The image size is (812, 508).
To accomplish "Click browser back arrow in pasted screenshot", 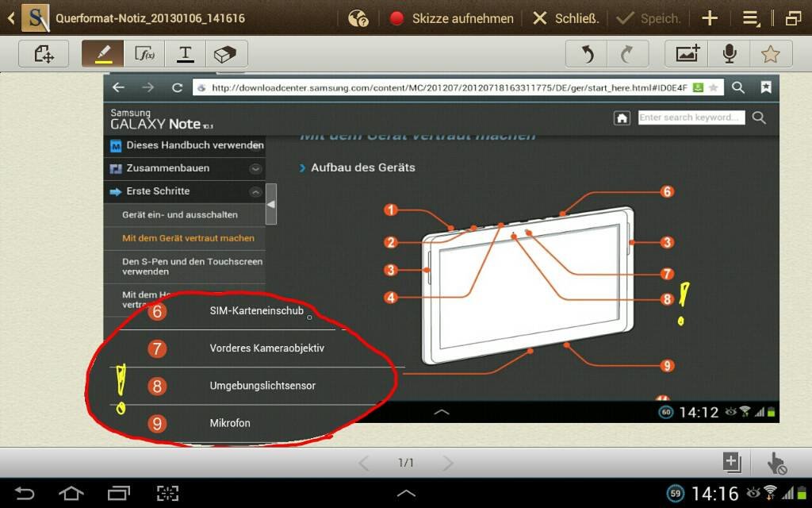I will click(x=119, y=87).
